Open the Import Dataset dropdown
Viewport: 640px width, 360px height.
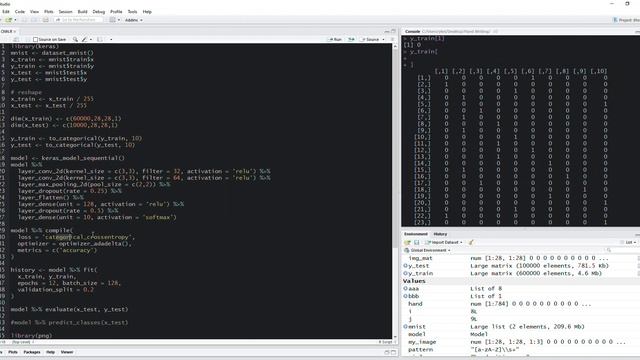click(x=444, y=242)
